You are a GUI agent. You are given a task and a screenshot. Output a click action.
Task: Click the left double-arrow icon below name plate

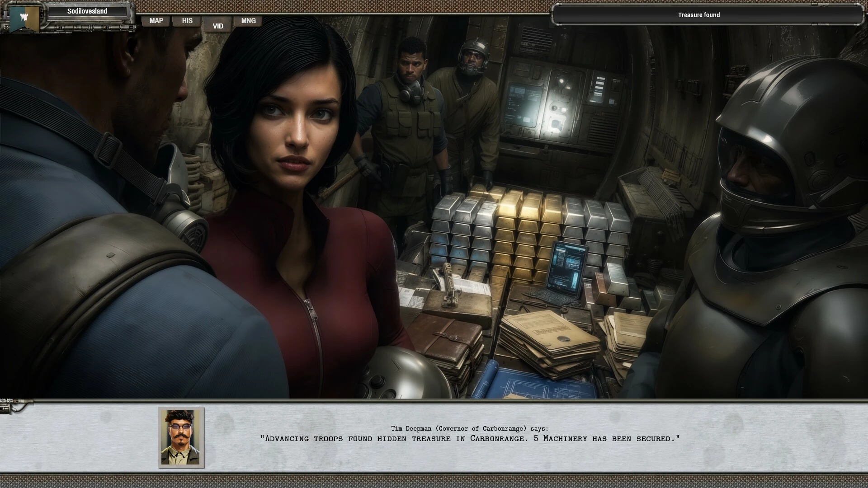pyautogui.click(x=60, y=28)
